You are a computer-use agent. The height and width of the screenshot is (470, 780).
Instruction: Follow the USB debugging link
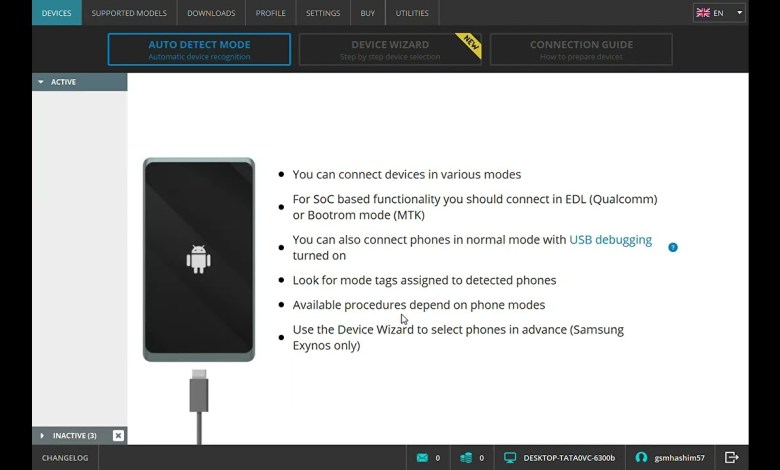pyautogui.click(x=610, y=240)
